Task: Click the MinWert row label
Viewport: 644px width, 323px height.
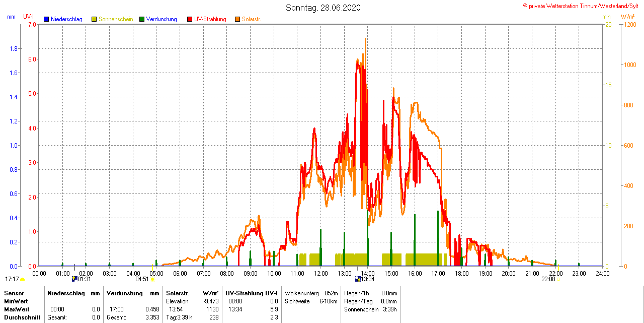Action: pyautogui.click(x=16, y=301)
